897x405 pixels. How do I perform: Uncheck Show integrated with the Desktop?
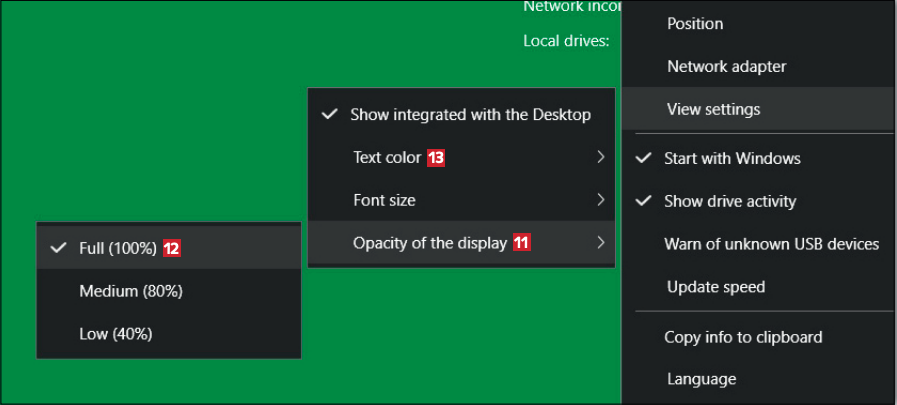469,115
